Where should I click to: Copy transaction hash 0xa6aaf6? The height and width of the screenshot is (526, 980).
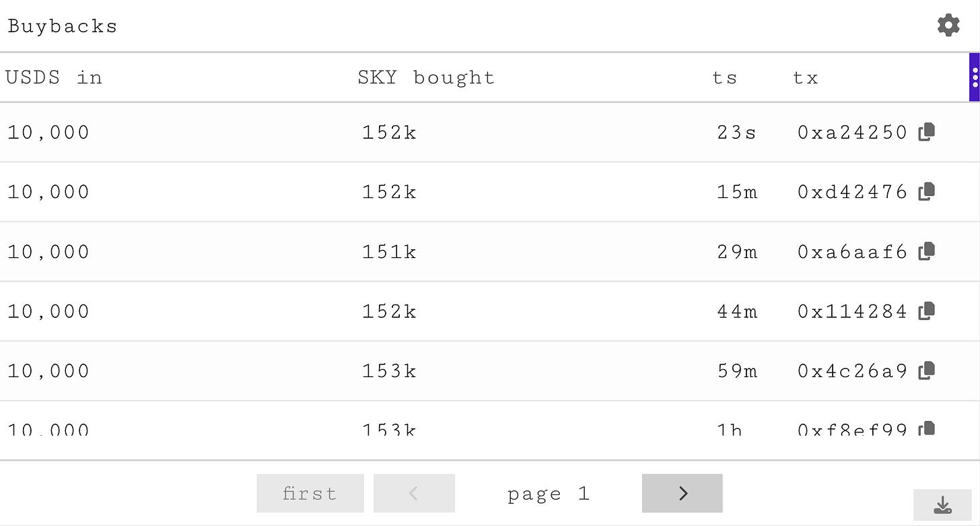click(x=927, y=251)
